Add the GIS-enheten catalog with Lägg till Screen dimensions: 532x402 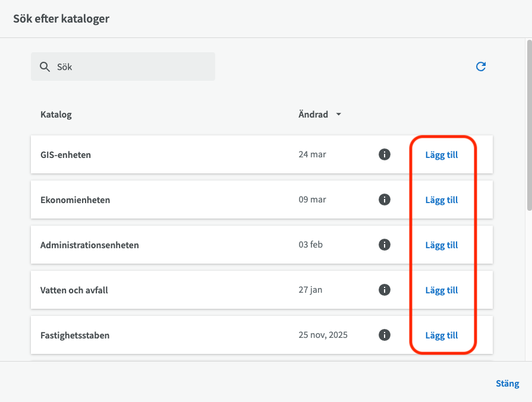tap(441, 154)
